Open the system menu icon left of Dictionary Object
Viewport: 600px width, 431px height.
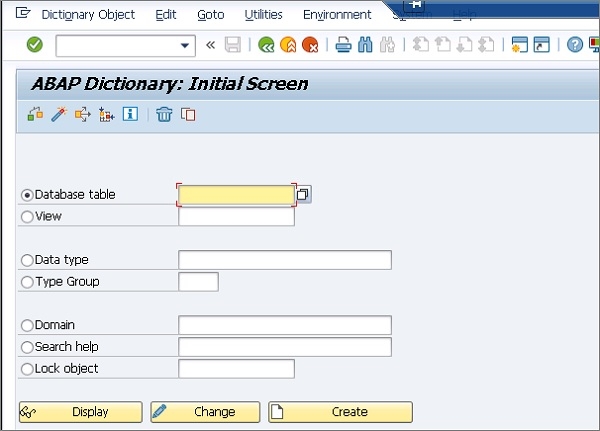tap(23, 13)
